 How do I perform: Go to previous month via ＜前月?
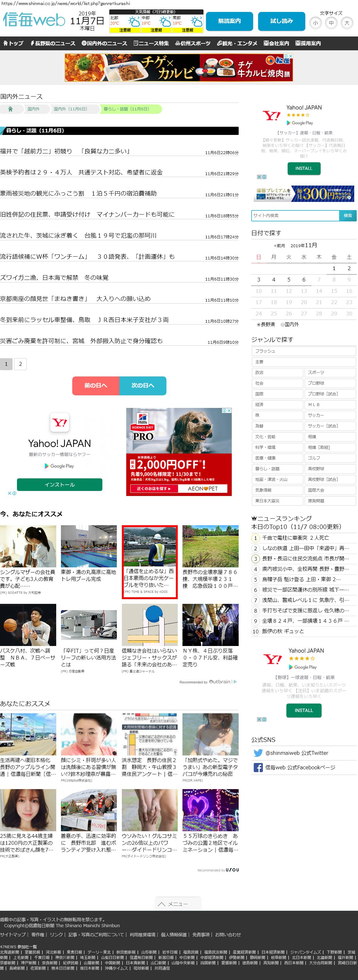click(x=279, y=246)
